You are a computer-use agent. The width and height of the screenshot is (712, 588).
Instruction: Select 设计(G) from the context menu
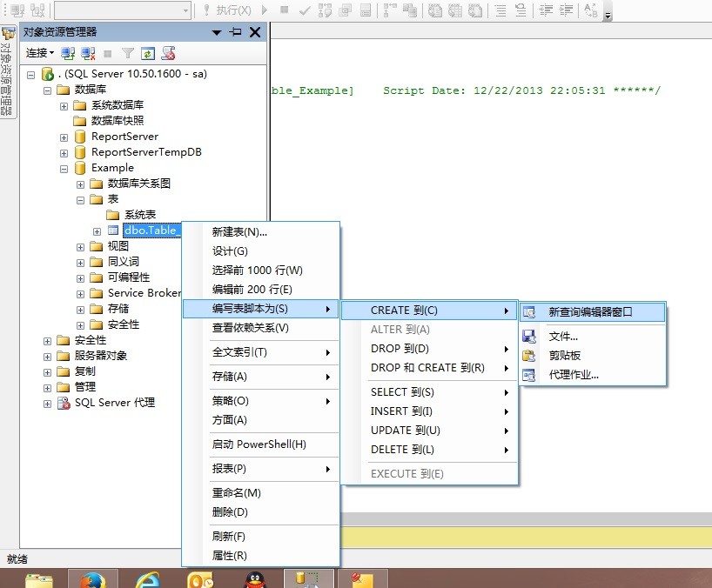(x=230, y=251)
